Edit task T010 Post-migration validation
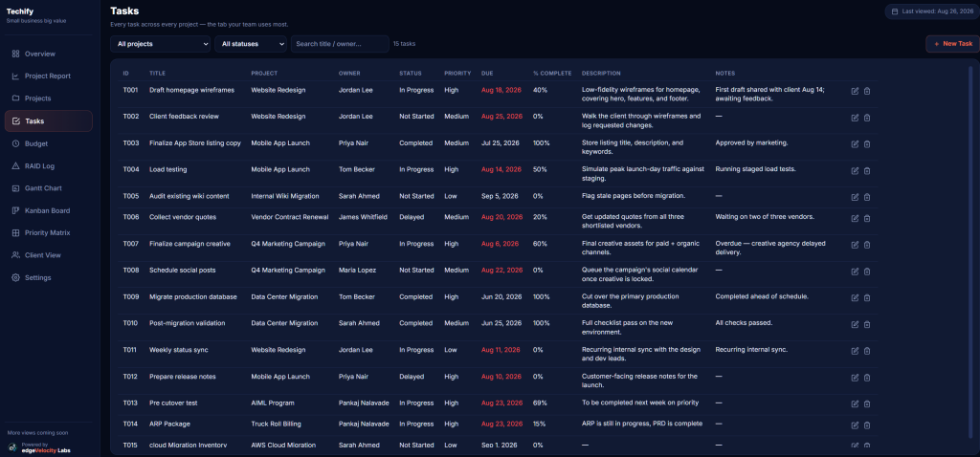The width and height of the screenshot is (980, 457). 855,325
